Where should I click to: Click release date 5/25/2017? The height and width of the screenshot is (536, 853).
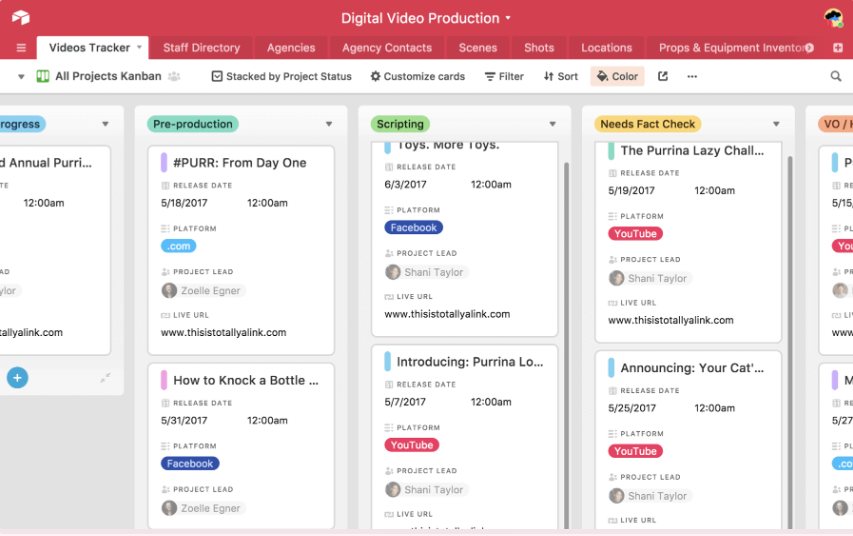click(x=632, y=408)
